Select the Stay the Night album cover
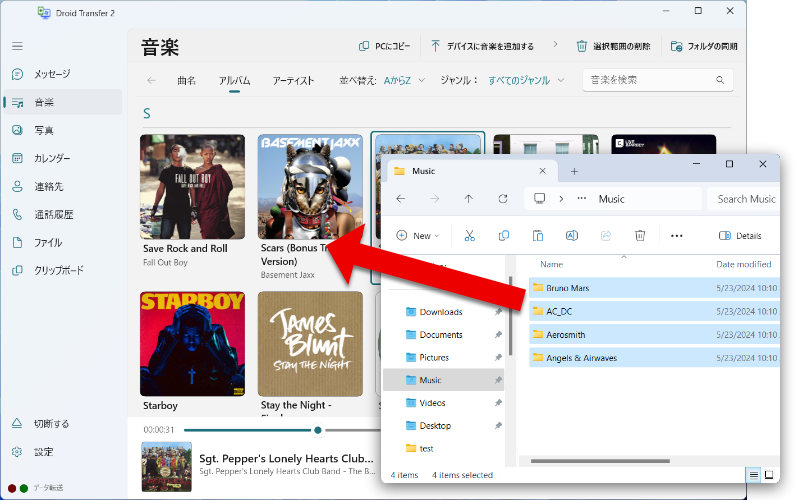 pyautogui.click(x=310, y=344)
